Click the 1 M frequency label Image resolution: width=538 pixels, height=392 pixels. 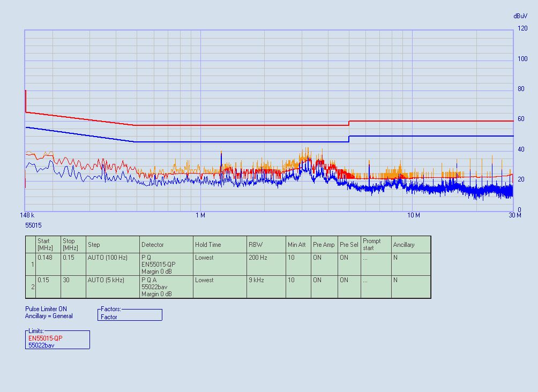[x=200, y=215]
